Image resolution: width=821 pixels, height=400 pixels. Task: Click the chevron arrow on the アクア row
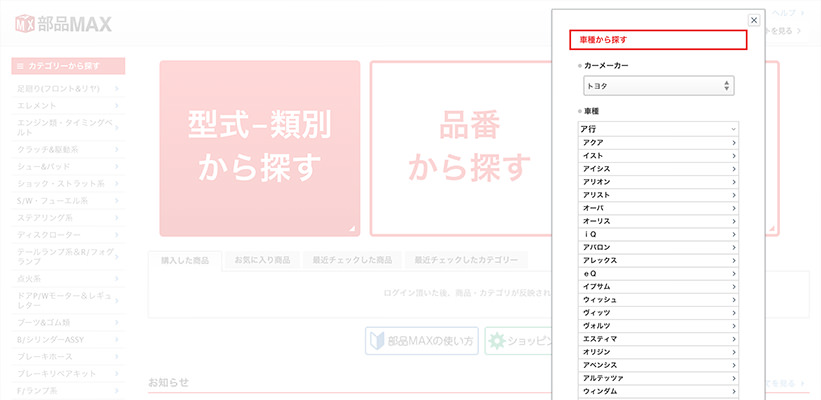click(x=734, y=142)
